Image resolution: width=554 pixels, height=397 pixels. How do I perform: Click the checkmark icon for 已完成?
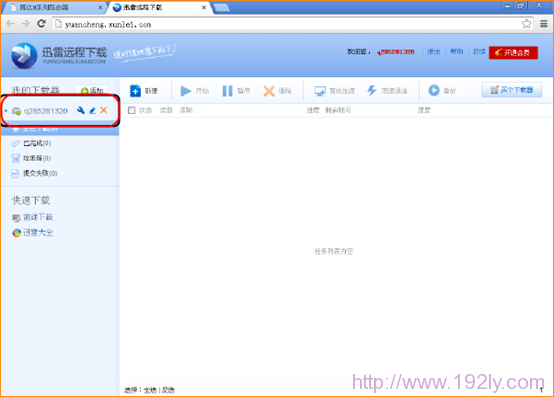point(16,143)
